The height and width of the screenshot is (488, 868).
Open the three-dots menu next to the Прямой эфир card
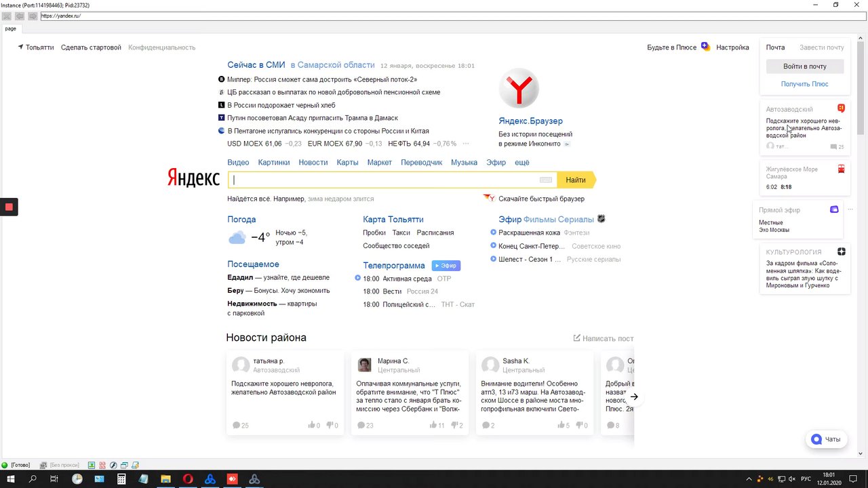pyautogui.click(x=852, y=210)
